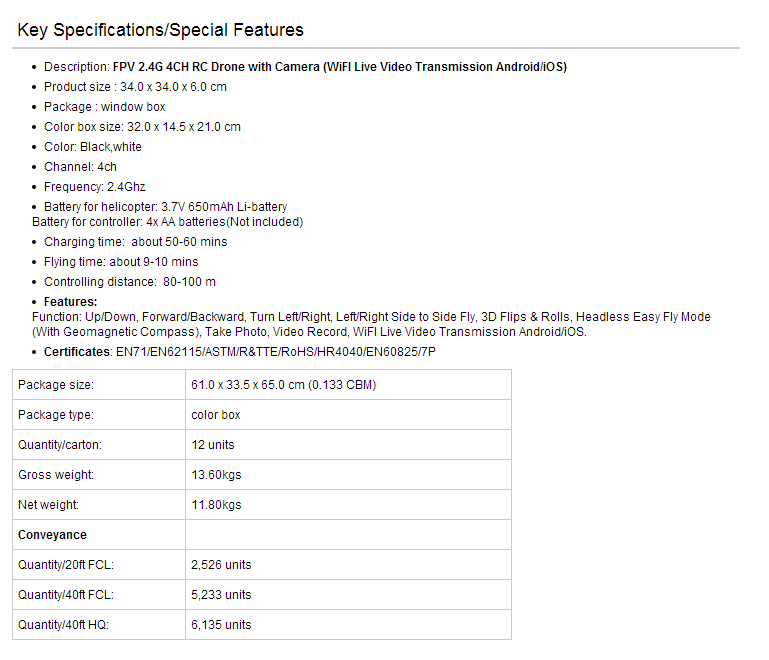
Task: Click the Conveyance table header cell
Action: coord(99,534)
